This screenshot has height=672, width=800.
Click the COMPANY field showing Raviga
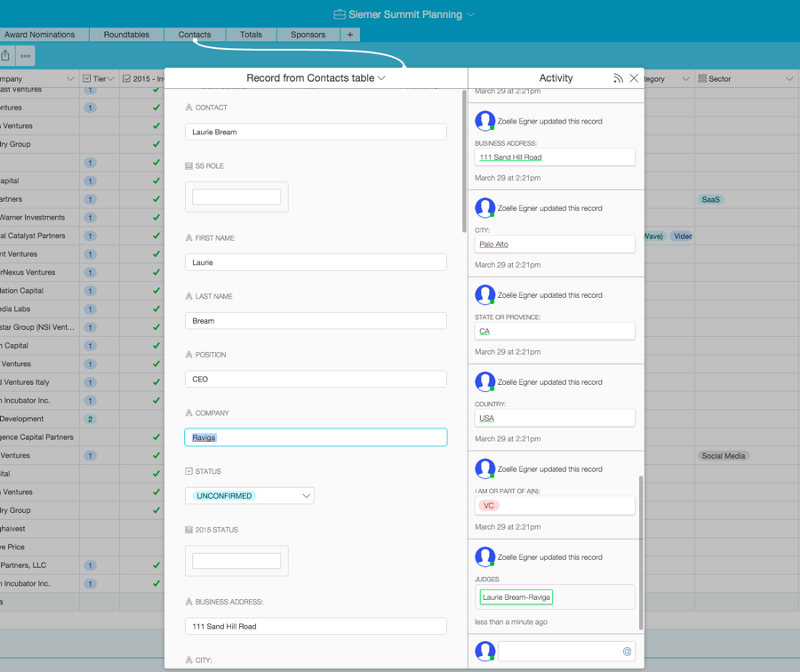[316, 437]
